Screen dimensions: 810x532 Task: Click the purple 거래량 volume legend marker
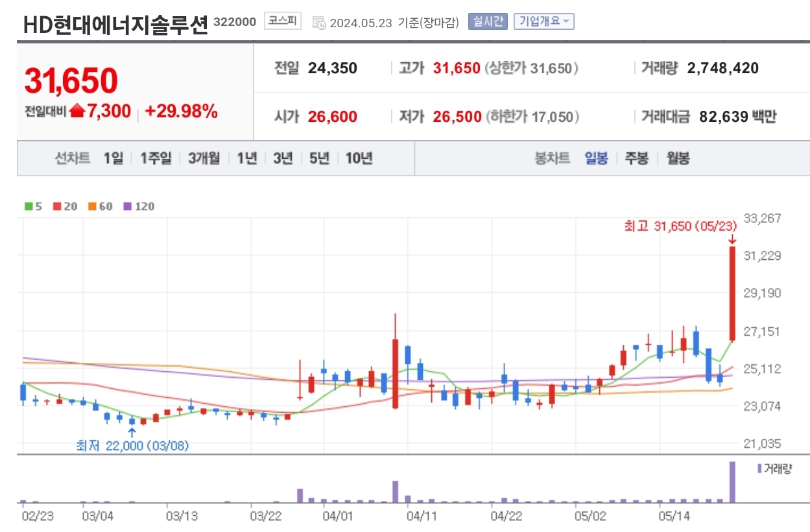[759, 468]
